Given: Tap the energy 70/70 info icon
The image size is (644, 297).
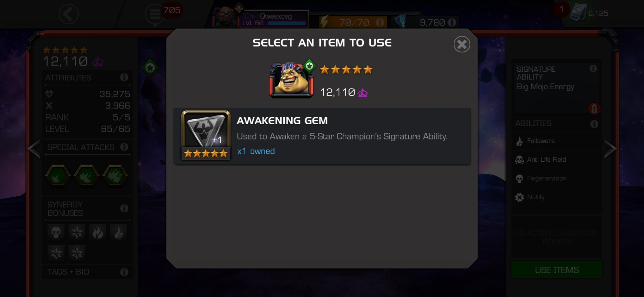Looking at the screenshot, I should pyautogui.click(x=380, y=22).
